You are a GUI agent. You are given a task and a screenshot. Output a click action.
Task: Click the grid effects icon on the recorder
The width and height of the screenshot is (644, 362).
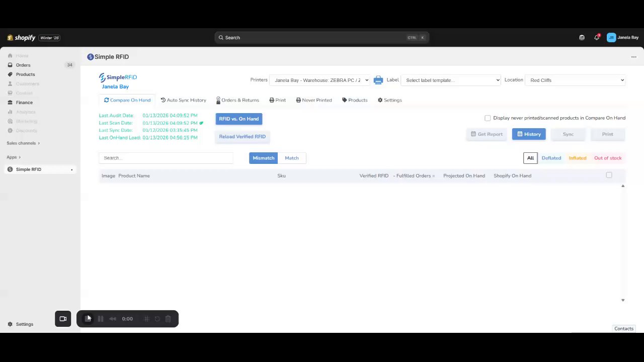pos(147,319)
